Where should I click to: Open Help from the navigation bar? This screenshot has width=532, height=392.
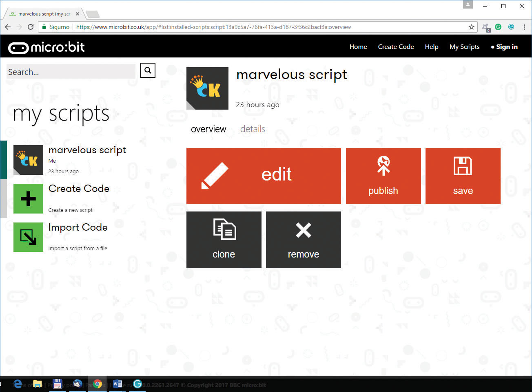431,47
